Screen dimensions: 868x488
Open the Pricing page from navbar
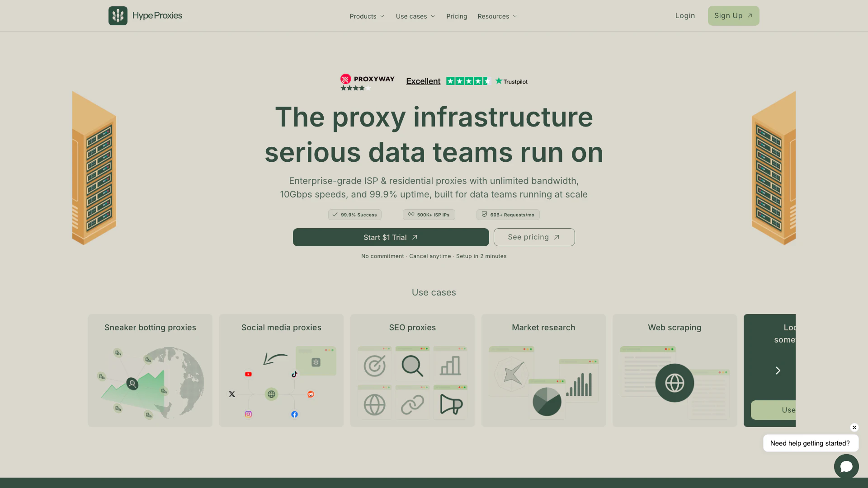pyautogui.click(x=457, y=16)
